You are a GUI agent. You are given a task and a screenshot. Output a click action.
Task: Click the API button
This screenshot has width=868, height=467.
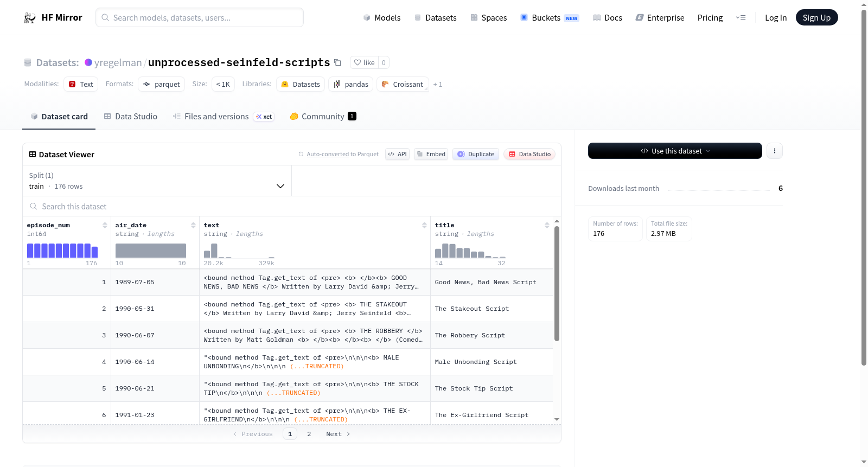click(x=397, y=154)
